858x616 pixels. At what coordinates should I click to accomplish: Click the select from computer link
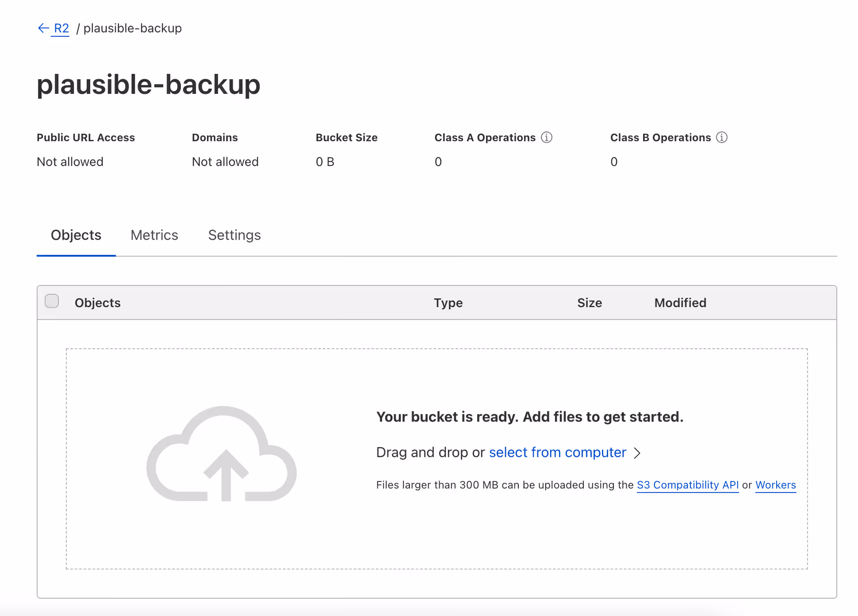tap(557, 452)
